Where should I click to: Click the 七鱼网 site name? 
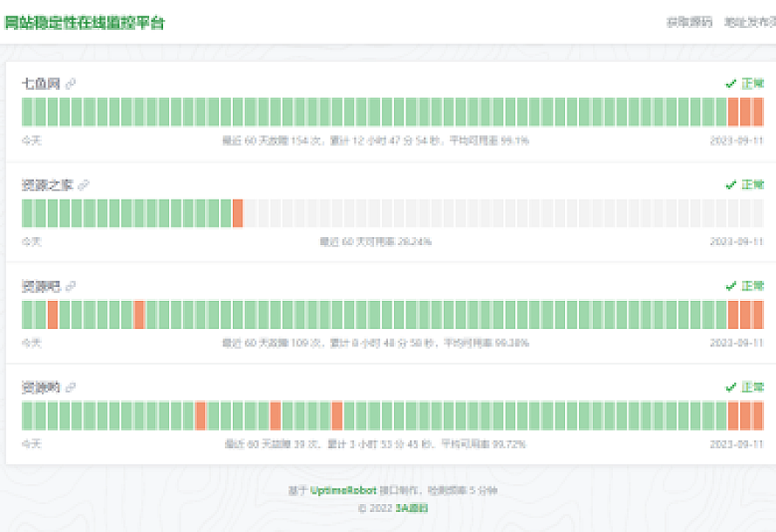[41, 84]
